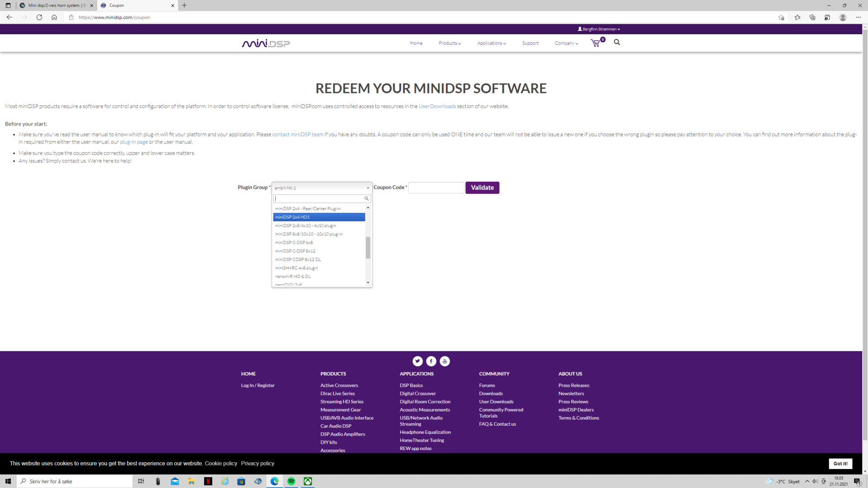Choose miniSHARC 4x8 plugin option

297,268
